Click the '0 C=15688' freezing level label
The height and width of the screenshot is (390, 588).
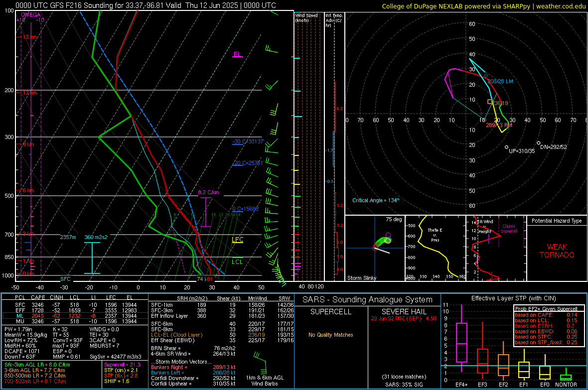246,209
